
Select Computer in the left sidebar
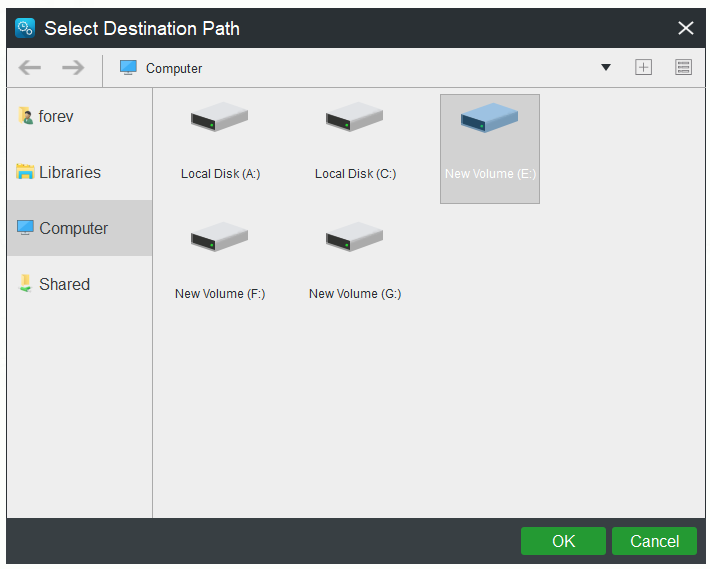click(x=73, y=228)
